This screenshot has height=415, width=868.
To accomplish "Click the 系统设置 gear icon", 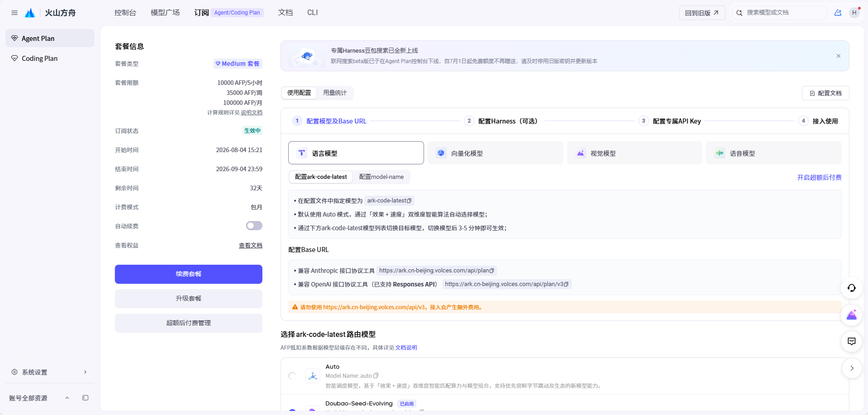I will click(x=15, y=372).
